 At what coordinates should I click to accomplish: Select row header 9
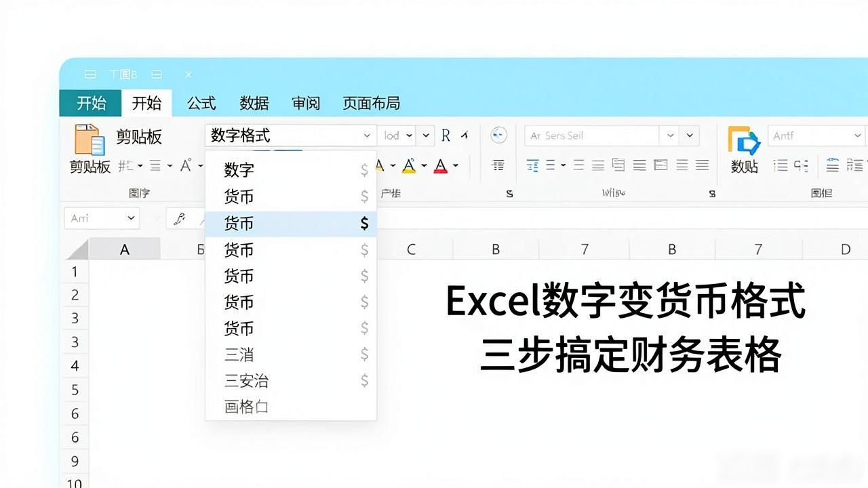(75, 462)
